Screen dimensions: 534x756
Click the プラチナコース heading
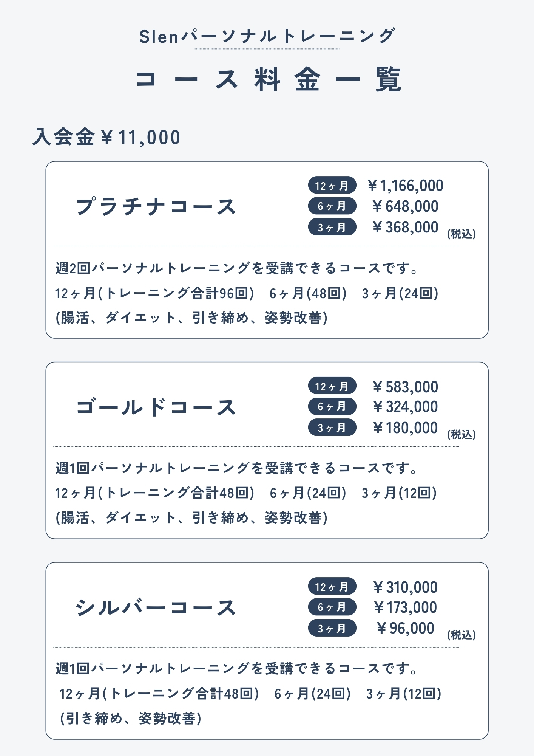coord(156,207)
